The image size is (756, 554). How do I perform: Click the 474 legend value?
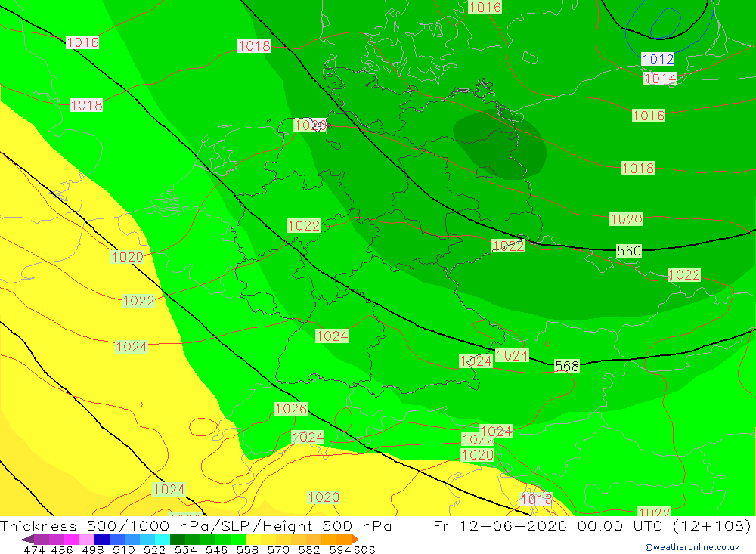[x=35, y=550]
